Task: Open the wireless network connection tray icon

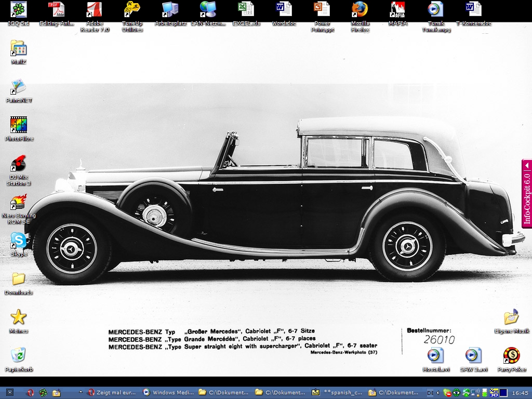Action: point(475,393)
